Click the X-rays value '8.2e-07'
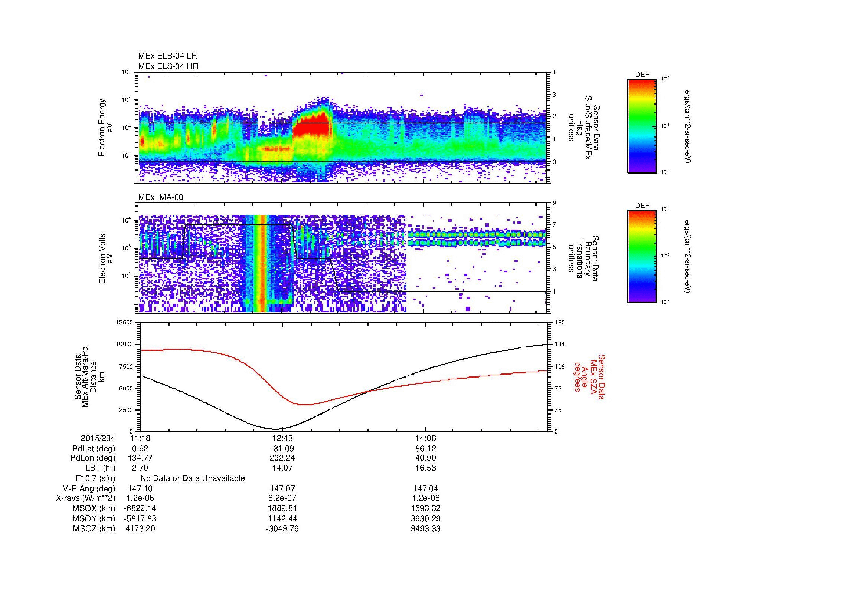868x613 pixels. [x=282, y=498]
